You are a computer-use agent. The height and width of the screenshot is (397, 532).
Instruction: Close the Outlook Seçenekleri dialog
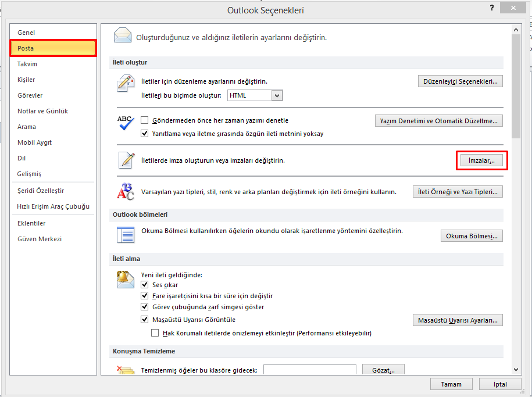point(513,8)
